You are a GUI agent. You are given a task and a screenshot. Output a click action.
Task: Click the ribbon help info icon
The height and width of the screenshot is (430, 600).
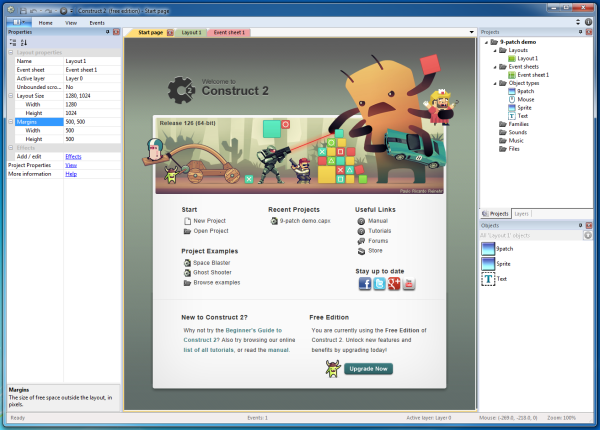coord(588,22)
